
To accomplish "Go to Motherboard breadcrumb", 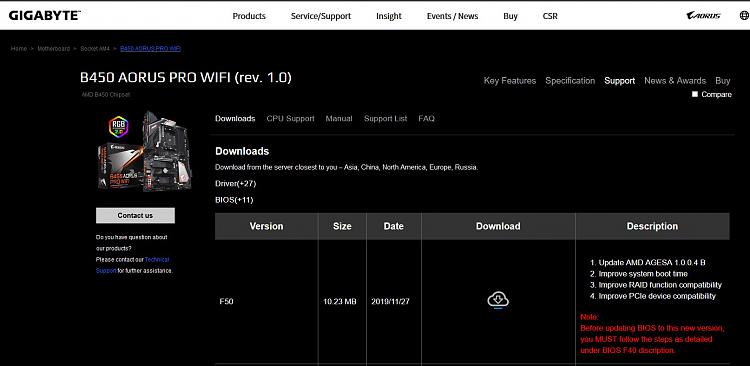I will point(54,49).
